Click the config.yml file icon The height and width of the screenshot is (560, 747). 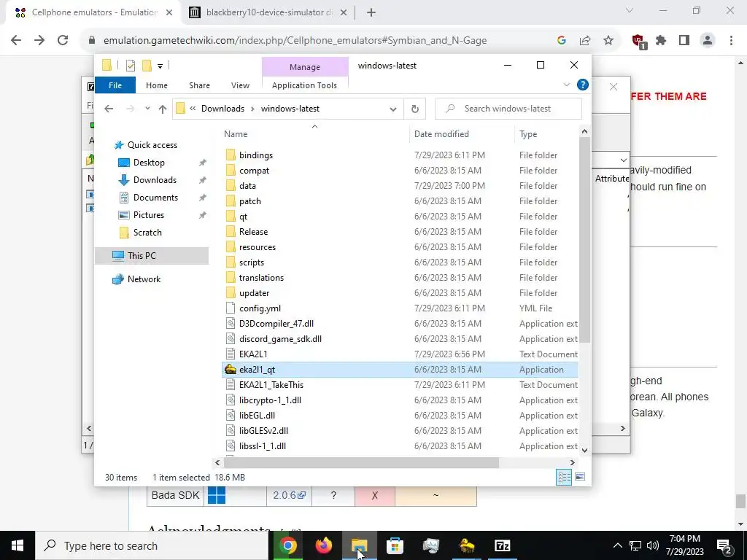click(231, 308)
